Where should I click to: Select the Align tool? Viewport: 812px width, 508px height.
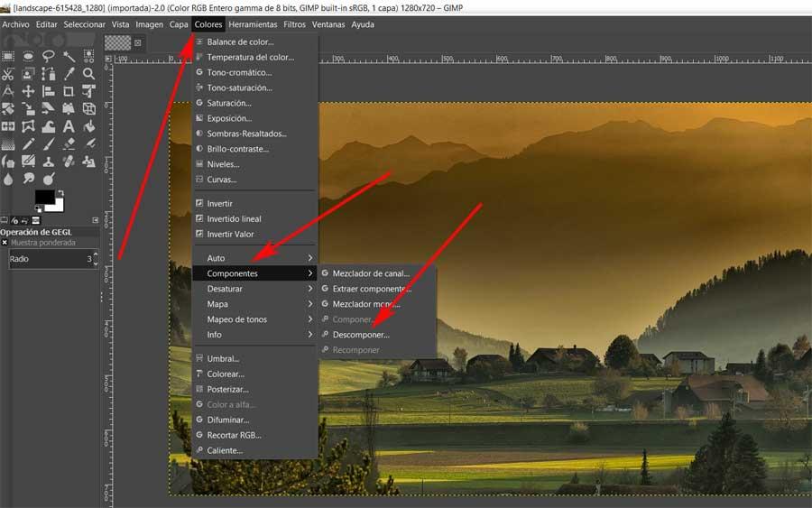click(x=48, y=91)
